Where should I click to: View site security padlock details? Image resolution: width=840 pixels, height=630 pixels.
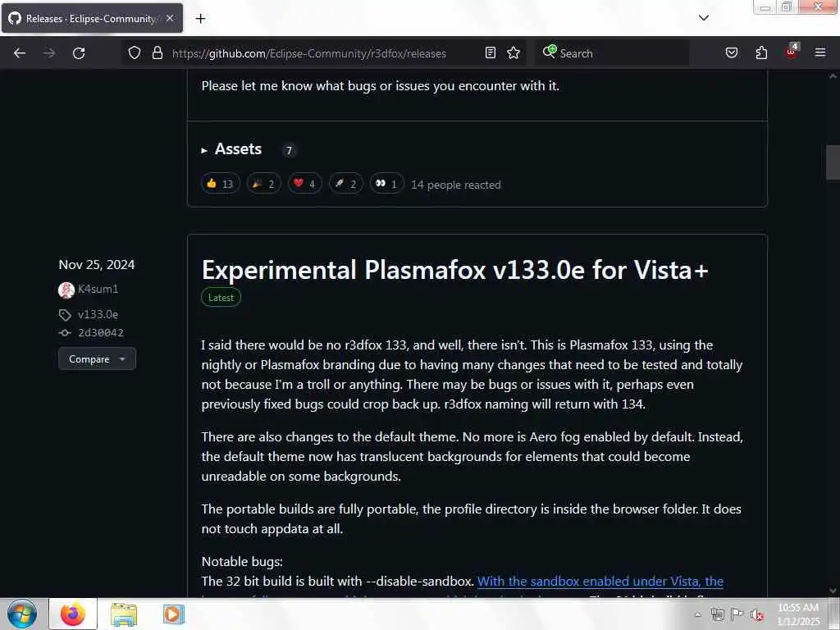coord(157,52)
